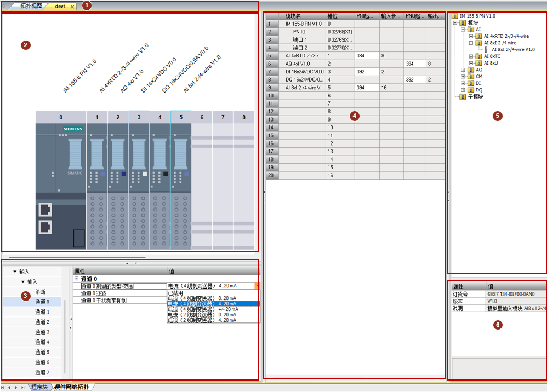The height and width of the screenshot is (392, 547).
Task: Click the 通道 0 干扰频率抑制 property row
Action: point(120,301)
